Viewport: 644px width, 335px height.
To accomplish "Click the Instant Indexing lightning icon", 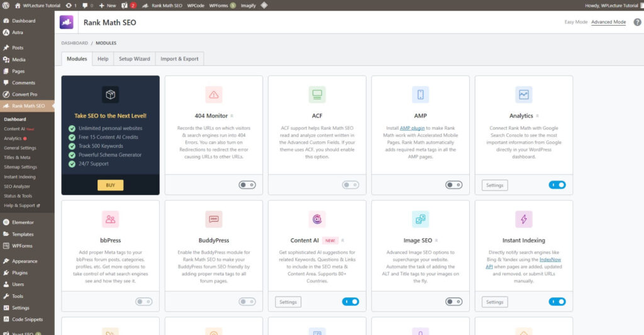I will coord(524,219).
